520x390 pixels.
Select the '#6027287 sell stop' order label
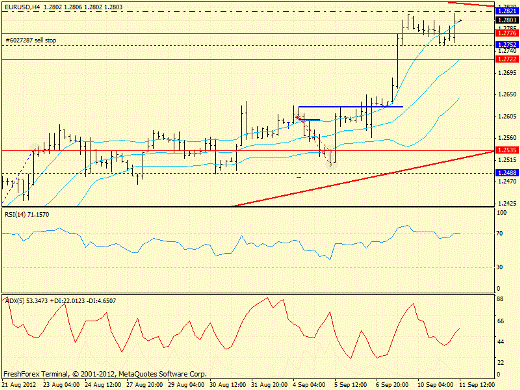tap(31, 40)
